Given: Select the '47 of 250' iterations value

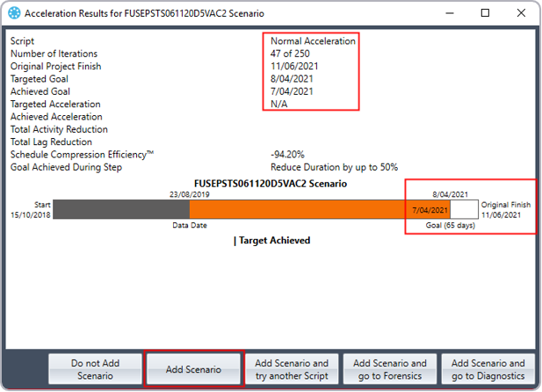Looking at the screenshot, I should 290,54.
